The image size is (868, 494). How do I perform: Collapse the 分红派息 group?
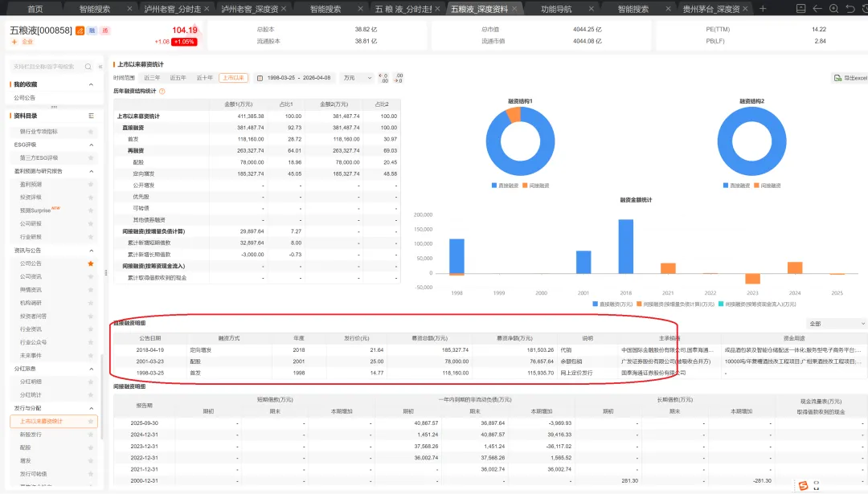[x=91, y=369]
